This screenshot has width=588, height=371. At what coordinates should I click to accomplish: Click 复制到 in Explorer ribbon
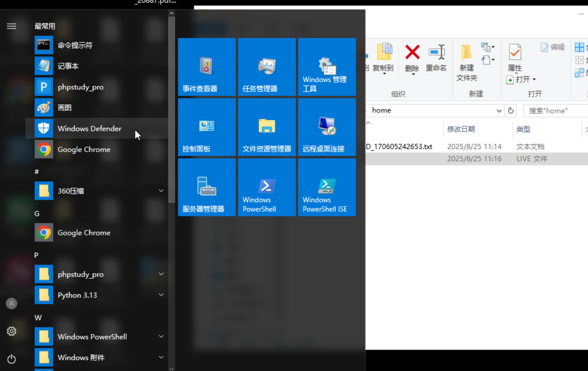(383, 58)
